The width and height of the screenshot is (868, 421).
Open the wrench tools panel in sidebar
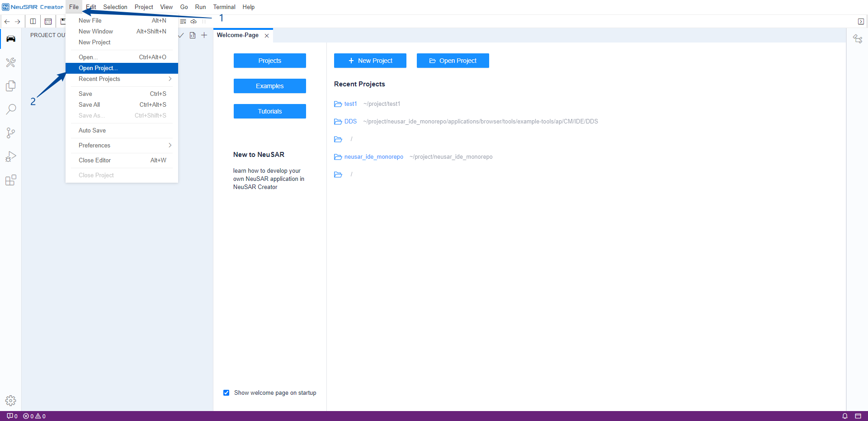[x=11, y=62]
